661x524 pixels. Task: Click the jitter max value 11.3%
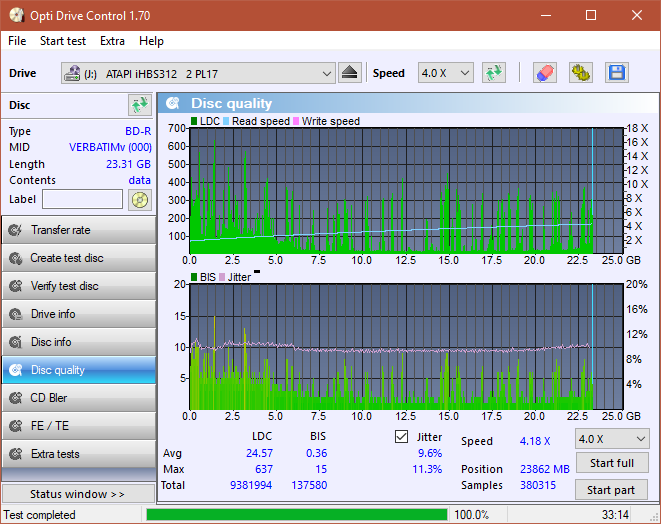pyautogui.click(x=427, y=469)
